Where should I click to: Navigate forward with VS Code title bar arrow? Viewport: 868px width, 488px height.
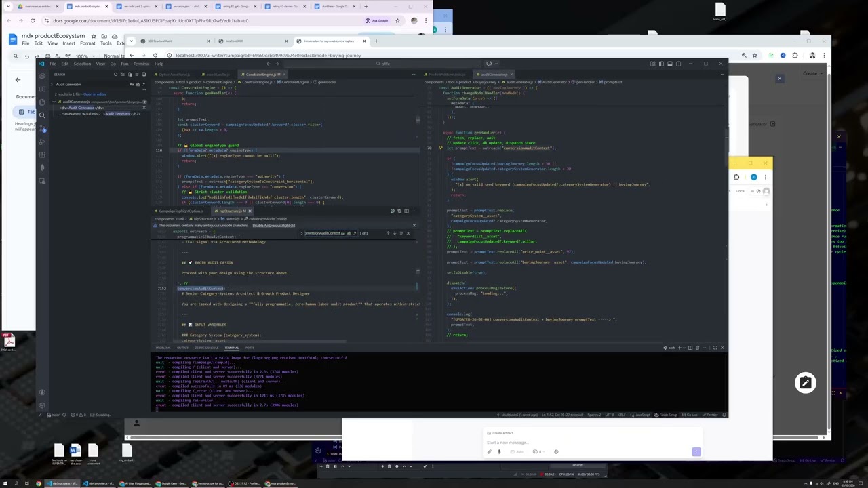pyautogui.click(x=276, y=64)
